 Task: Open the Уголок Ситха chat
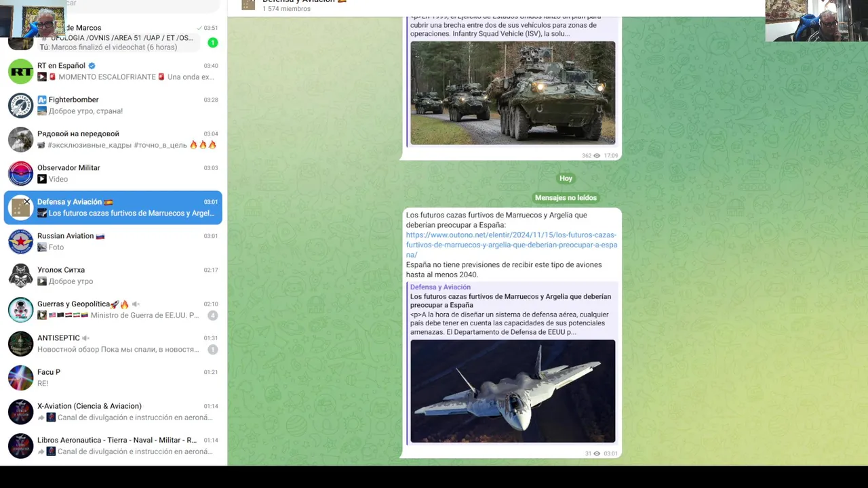click(113, 275)
